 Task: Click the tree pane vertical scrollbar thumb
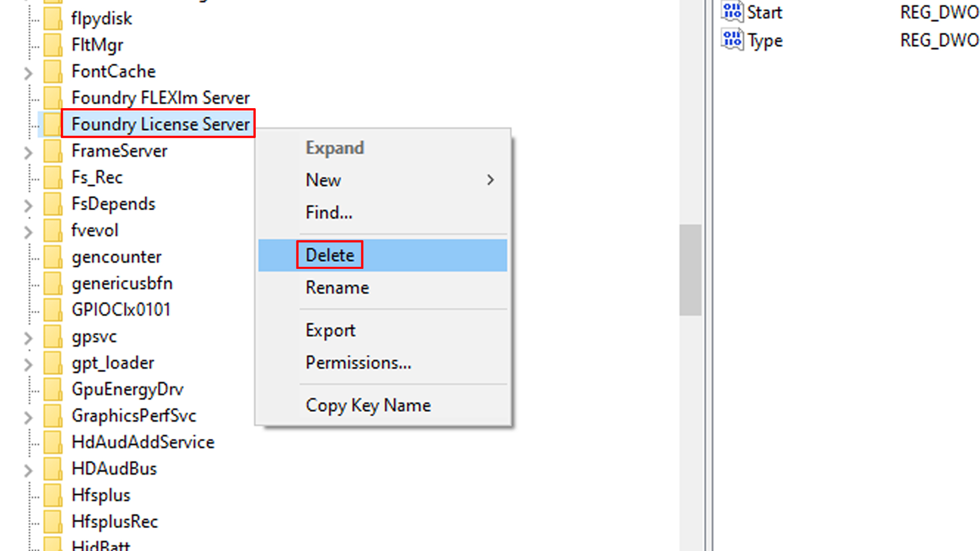[x=690, y=270]
